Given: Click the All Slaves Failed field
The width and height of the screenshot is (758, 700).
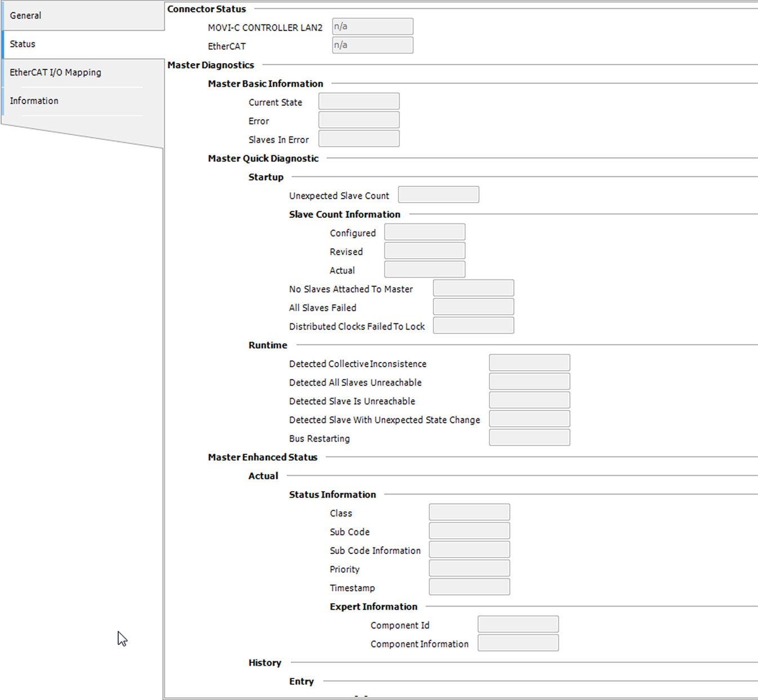Looking at the screenshot, I should (473, 307).
